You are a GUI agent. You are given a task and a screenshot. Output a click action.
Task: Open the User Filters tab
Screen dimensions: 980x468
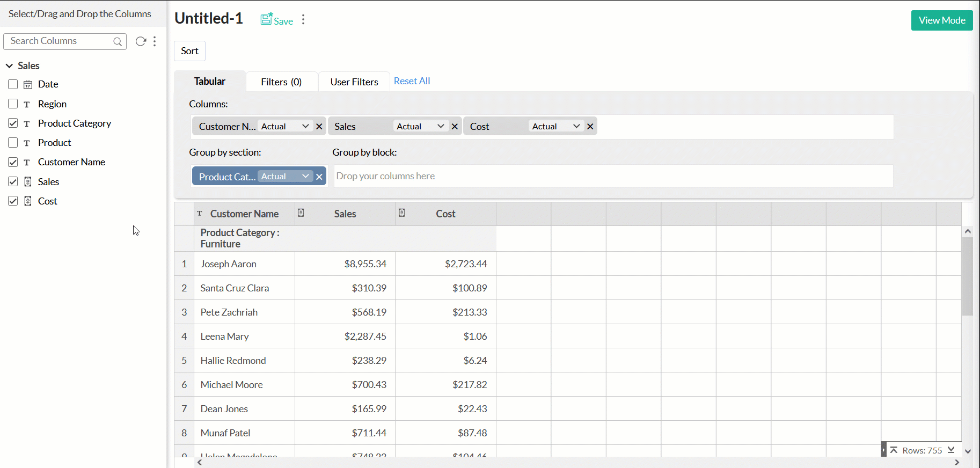pyautogui.click(x=354, y=82)
